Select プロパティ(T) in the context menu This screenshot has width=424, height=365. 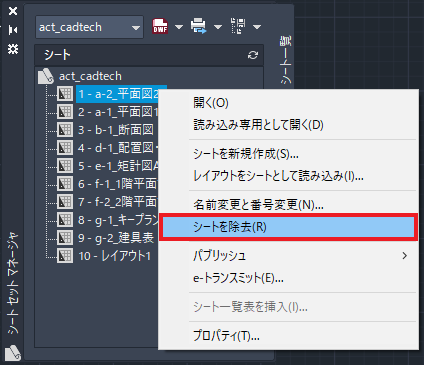[226, 336]
